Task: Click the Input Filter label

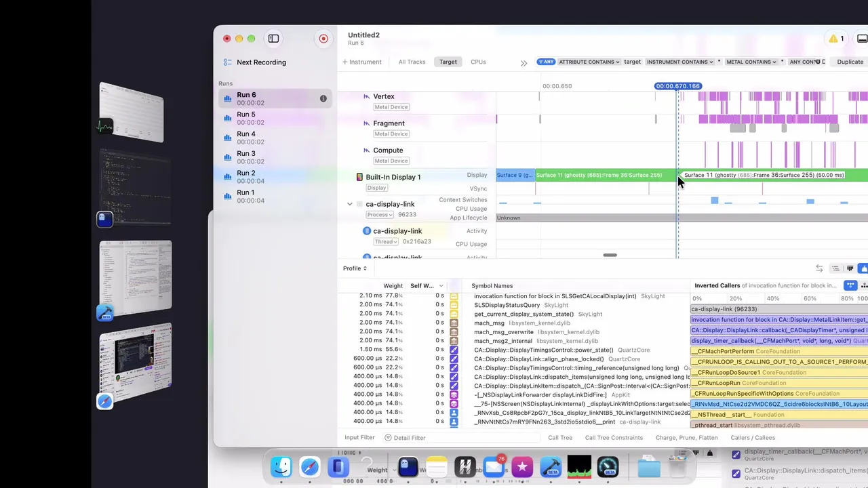Action: (359, 438)
